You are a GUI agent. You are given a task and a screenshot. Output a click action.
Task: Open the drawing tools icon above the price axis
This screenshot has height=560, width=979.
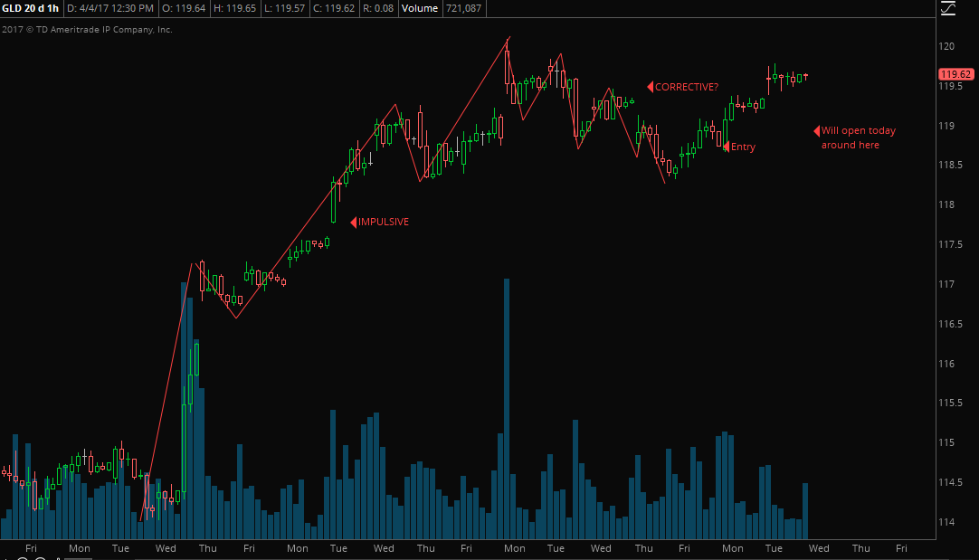coord(948,8)
